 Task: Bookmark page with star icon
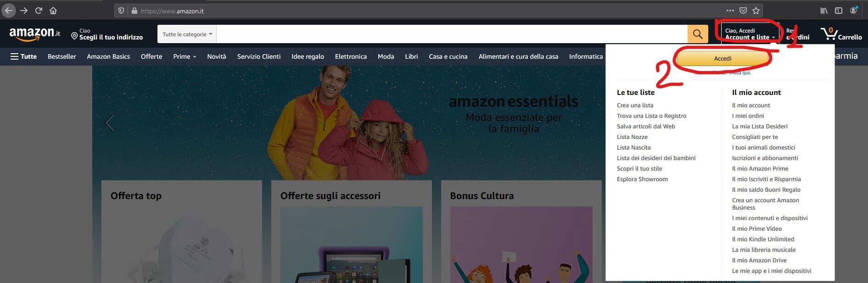pos(756,11)
